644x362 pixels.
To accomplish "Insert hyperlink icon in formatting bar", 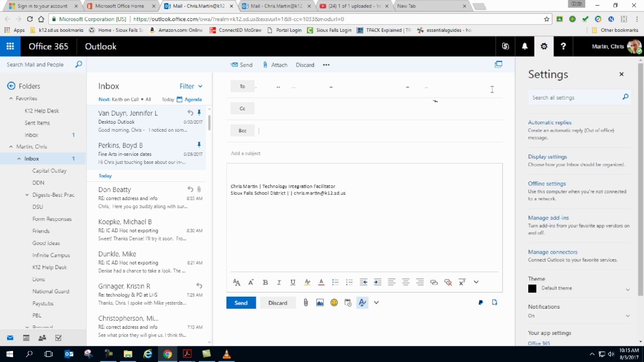I will (x=434, y=282).
